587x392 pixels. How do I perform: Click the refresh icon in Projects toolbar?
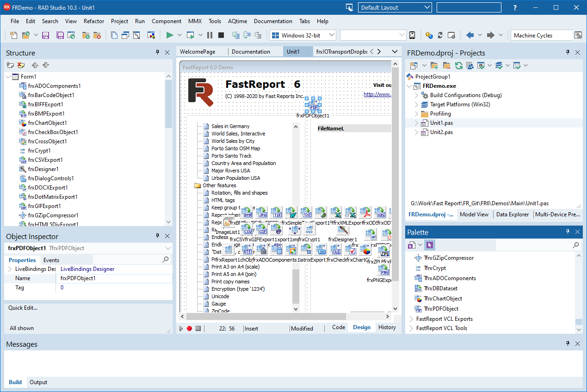458,66
